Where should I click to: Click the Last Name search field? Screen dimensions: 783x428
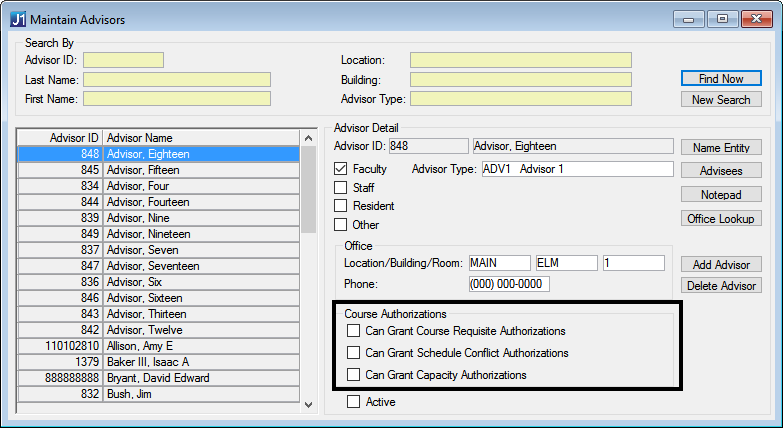(177, 80)
